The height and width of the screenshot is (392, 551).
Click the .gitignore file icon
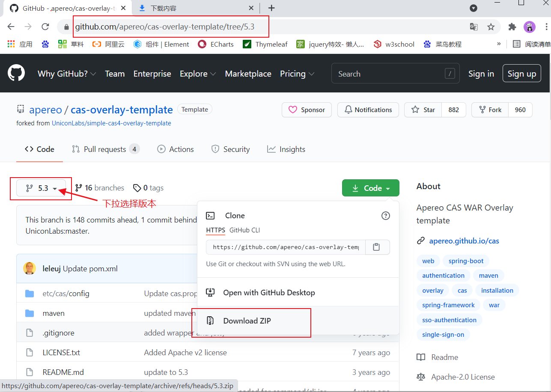point(30,333)
